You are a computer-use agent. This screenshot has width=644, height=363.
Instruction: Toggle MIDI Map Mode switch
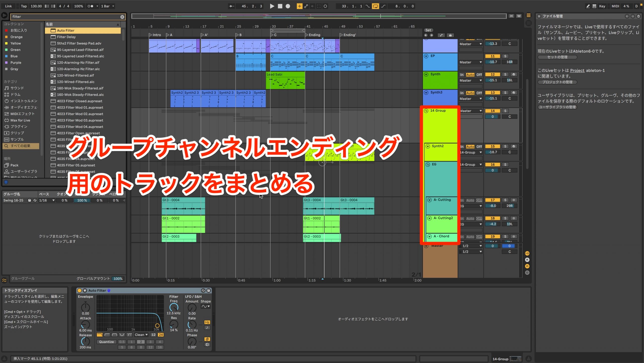click(x=615, y=6)
